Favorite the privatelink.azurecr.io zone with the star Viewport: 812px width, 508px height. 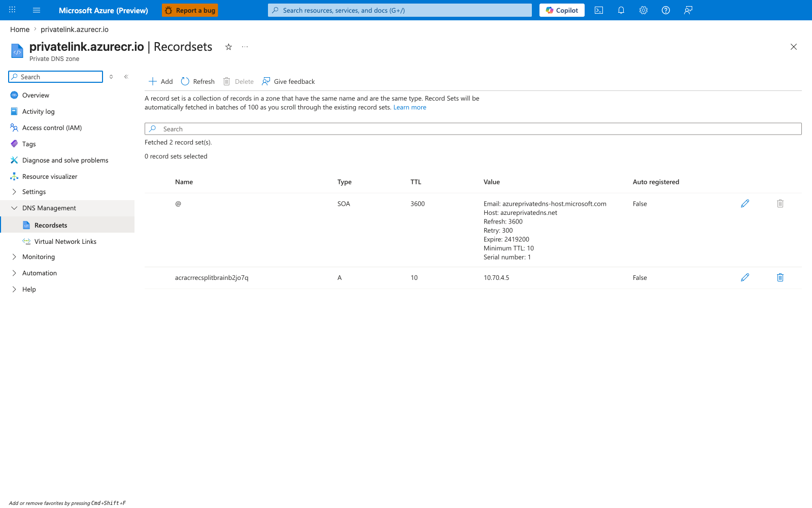click(x=228, y=47)
